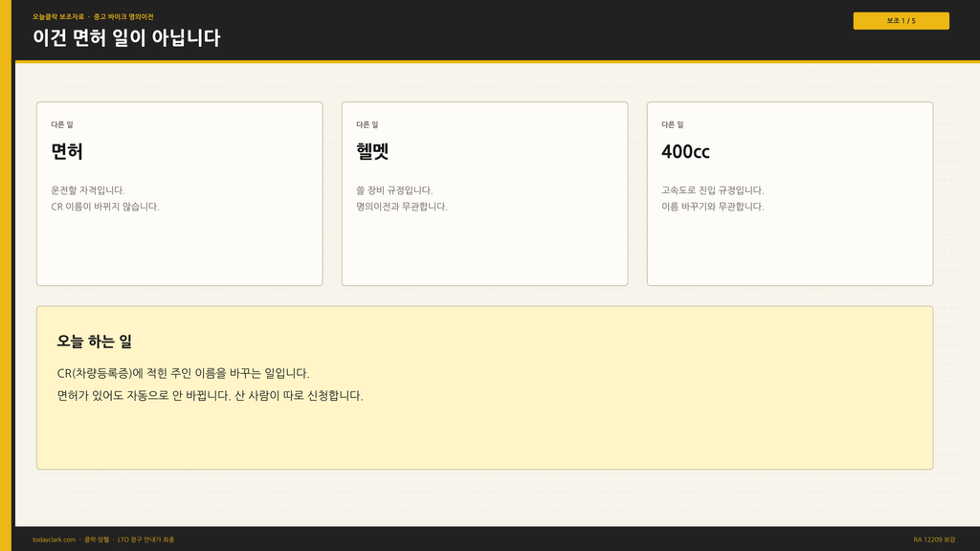Screen dimensions: 980x551
Task: Click the slide title '이건 면허 일이 아닙니다'
Action: click(126, 37)
